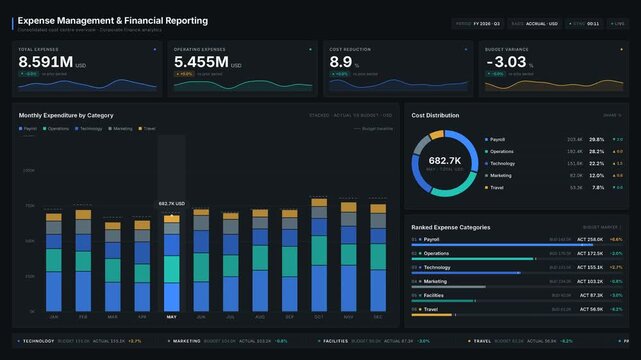Click the Operating Expenses change badge

pyautogui.click(x=184, y=74)
